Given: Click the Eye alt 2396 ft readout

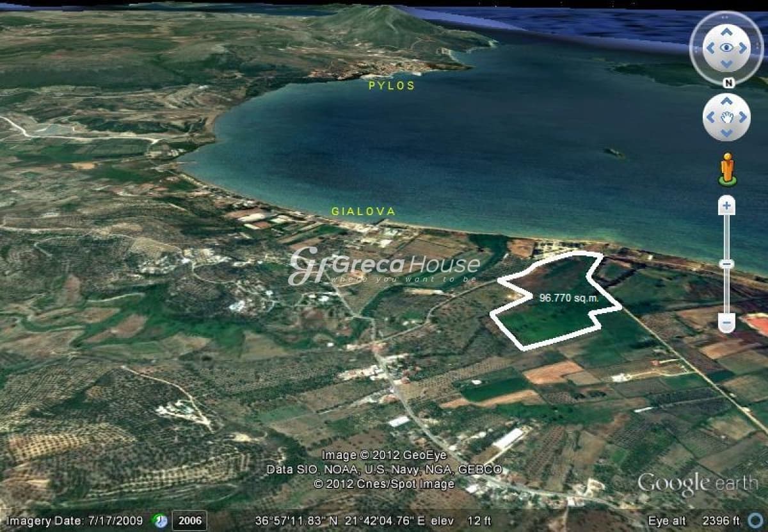Looking at the screenshot, I should click(694, 520).
